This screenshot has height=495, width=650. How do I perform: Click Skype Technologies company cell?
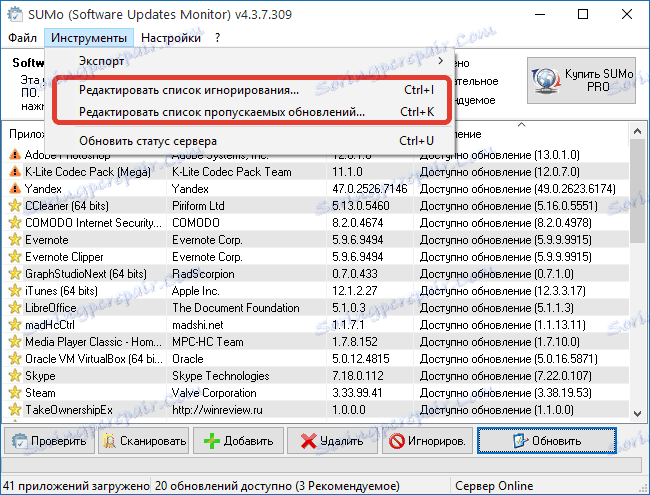point(221,376)
